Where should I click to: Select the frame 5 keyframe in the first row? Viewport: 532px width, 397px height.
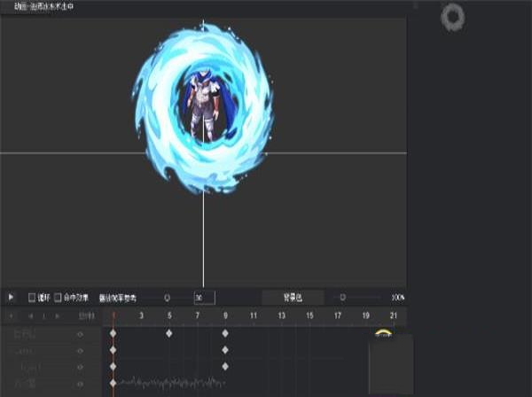pos(169,333)
